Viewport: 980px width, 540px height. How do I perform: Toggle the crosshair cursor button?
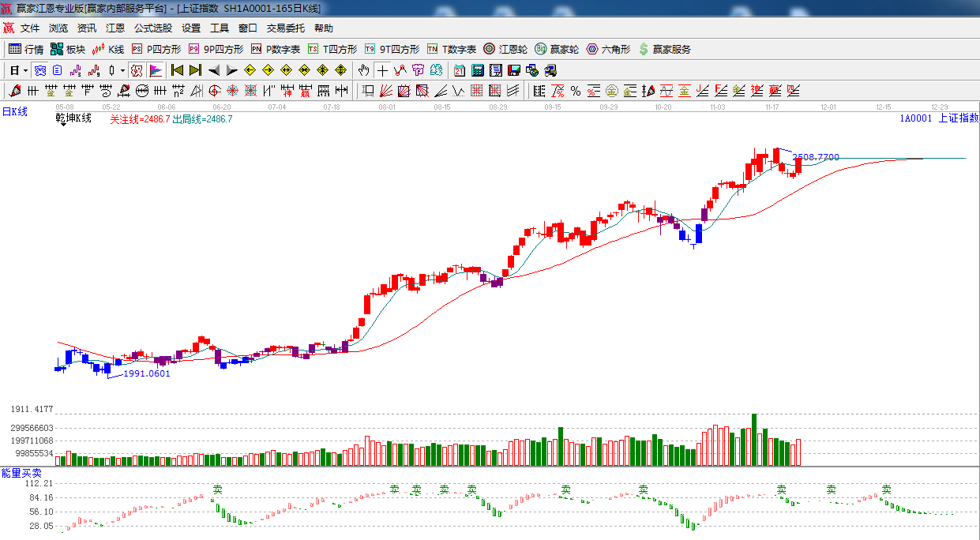point(382,70)
